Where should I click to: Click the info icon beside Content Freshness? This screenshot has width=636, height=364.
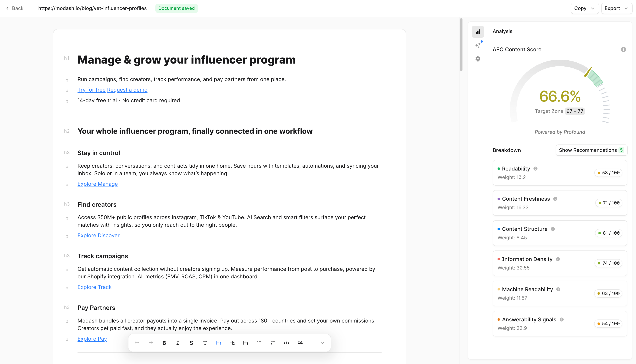click(x=555, y=199)
